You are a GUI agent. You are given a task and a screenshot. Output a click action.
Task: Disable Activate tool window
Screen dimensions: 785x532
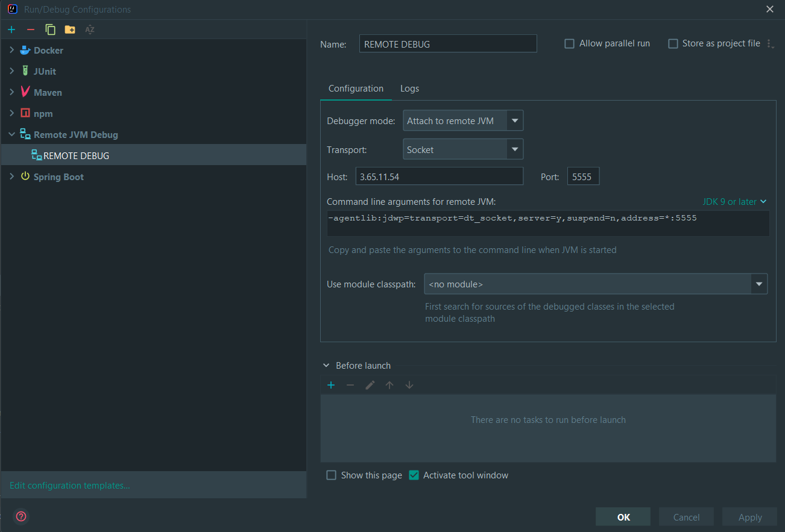pos(414,475)
